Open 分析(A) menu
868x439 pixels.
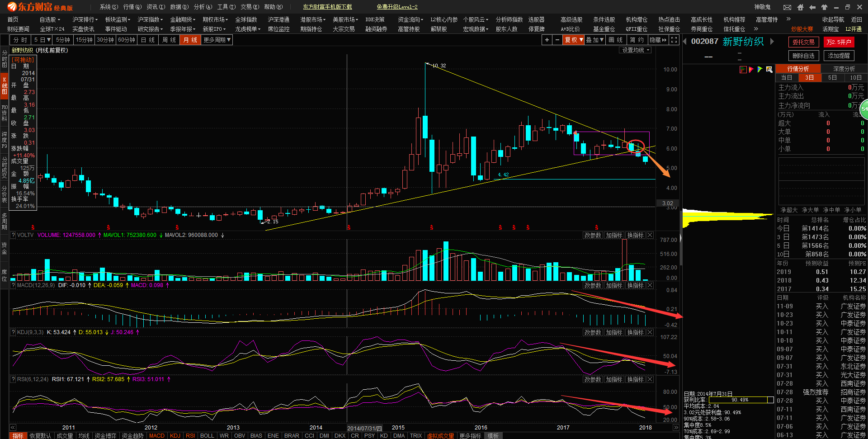pyautogui.click(x=203, y=7)
